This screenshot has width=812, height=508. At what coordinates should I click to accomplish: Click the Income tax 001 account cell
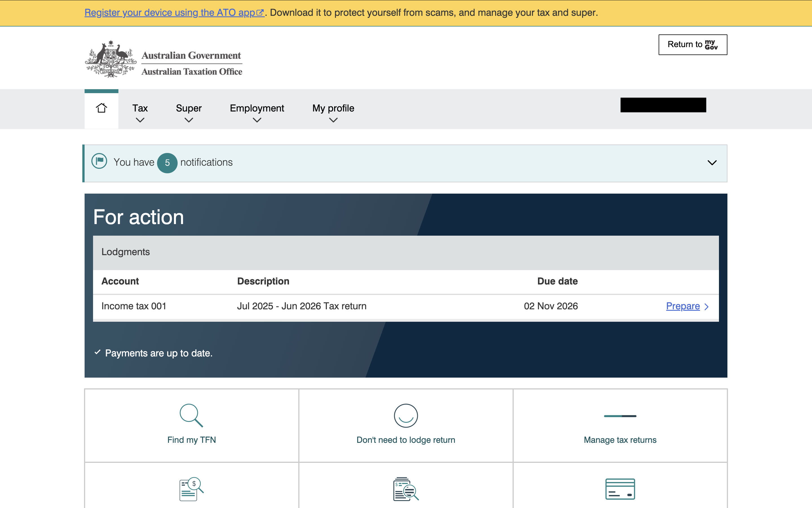134,306
